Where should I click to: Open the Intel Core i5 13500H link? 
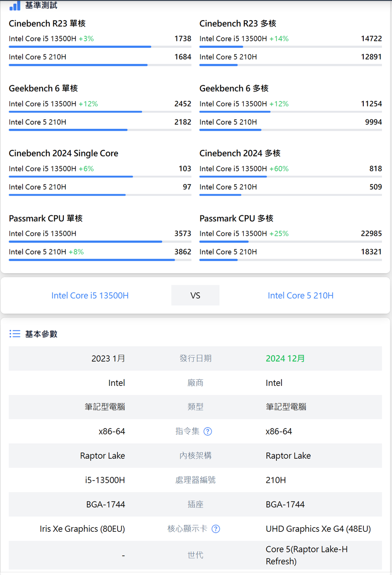click(x=90, y=296)
